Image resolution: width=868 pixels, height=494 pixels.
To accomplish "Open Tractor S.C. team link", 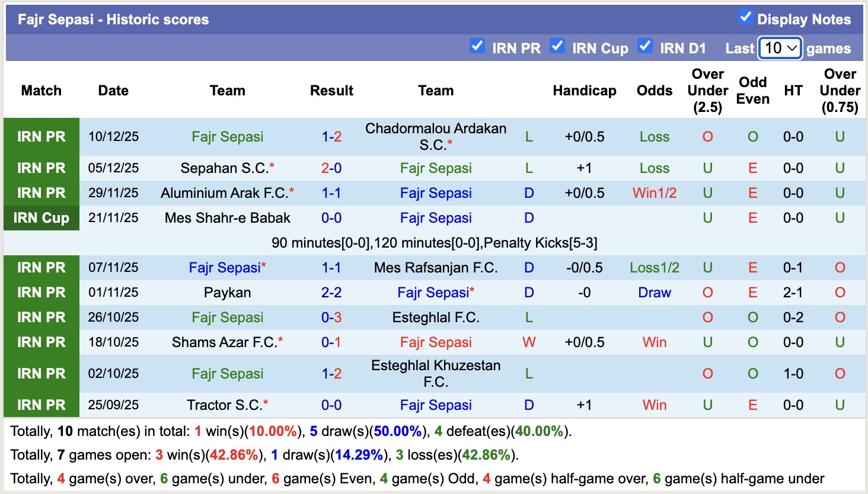I will tap(224, 405).
